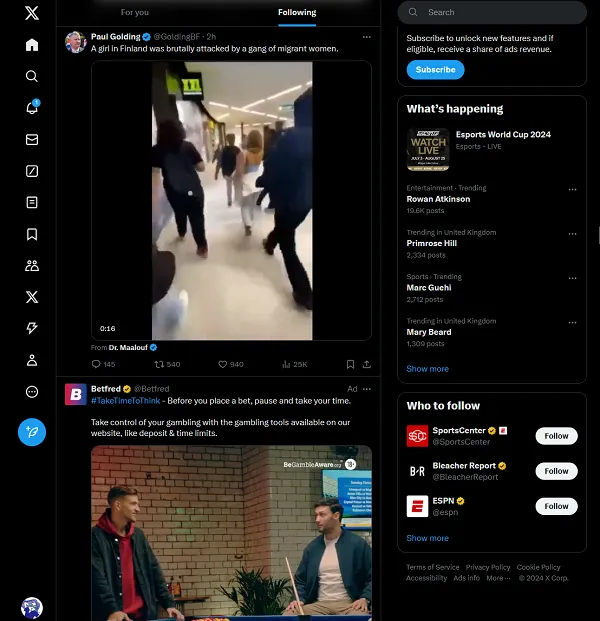Open Messages envelope icon
Viewport: 600px width, 621px height.
click(x=32, y=139)
